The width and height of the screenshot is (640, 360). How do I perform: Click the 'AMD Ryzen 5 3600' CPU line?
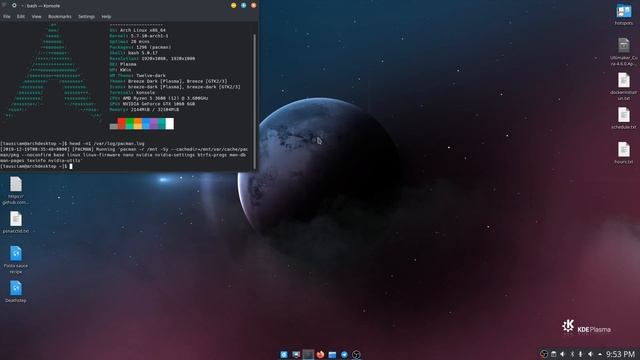159,98
